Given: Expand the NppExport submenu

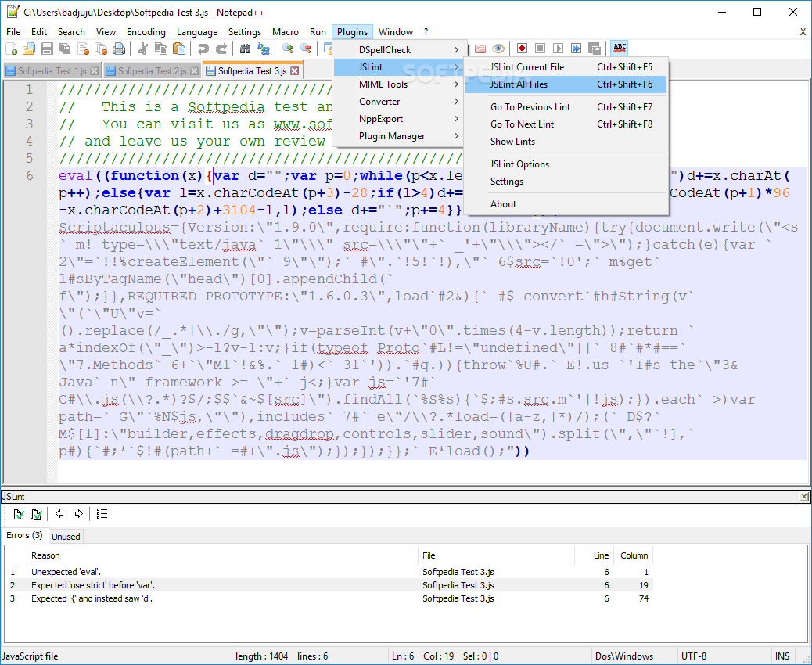Looking at the screenshot, I should click(400, 119).
